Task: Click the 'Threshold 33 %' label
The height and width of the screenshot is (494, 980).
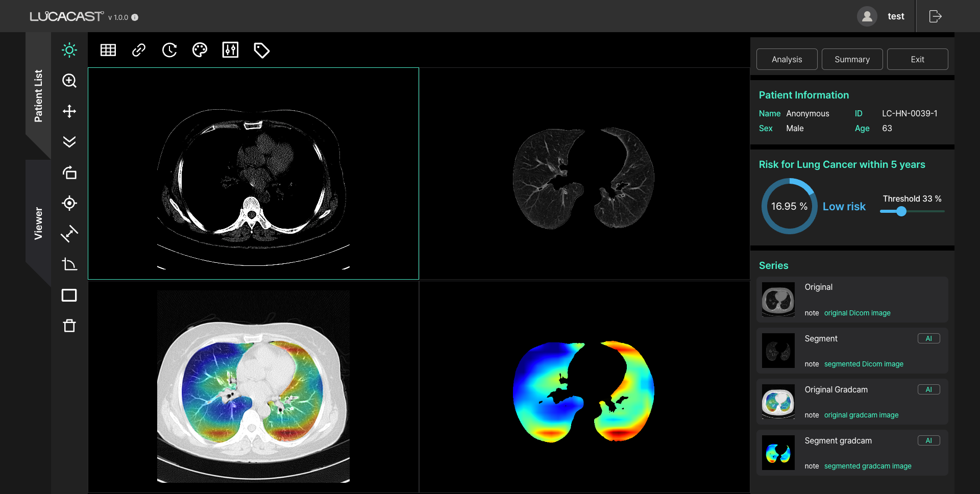Action: pos(912,199)
